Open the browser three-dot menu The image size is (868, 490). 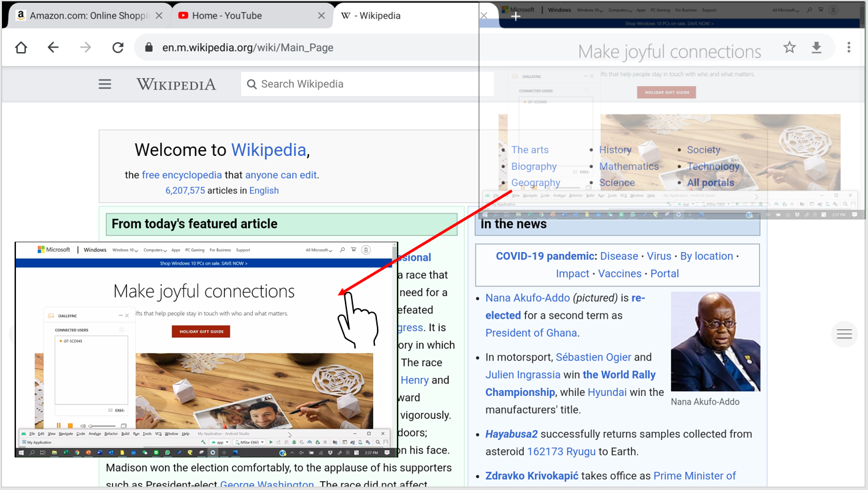pyautogui.click(x=849, y=47)
